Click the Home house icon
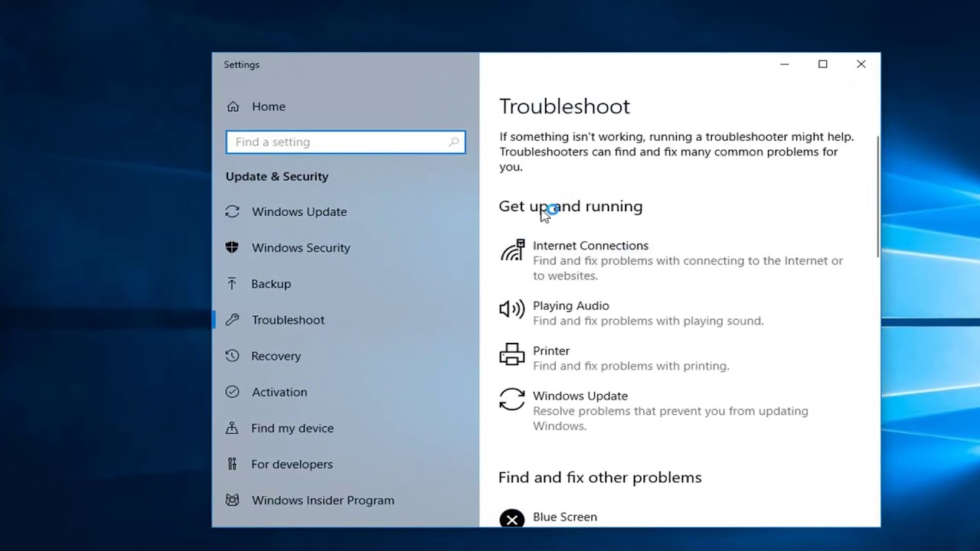The height and width of the screenshot is (551, 980). 233,106
